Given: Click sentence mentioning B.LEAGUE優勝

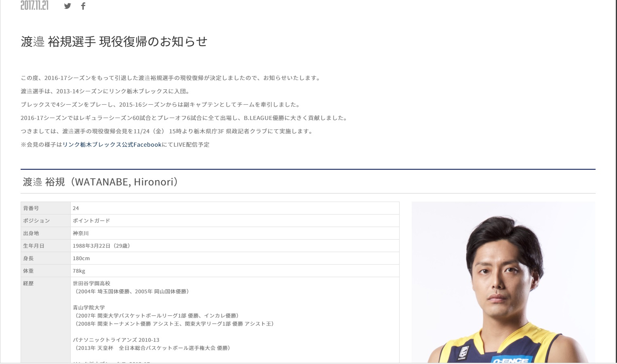Looking at the screenshot, I should click(185, 118).
